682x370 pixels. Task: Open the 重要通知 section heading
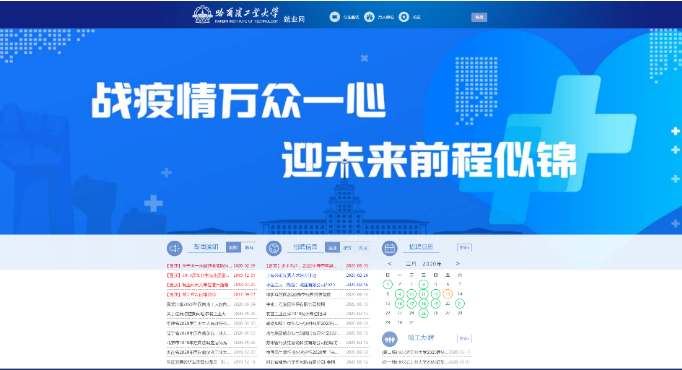tap(206, 247)
